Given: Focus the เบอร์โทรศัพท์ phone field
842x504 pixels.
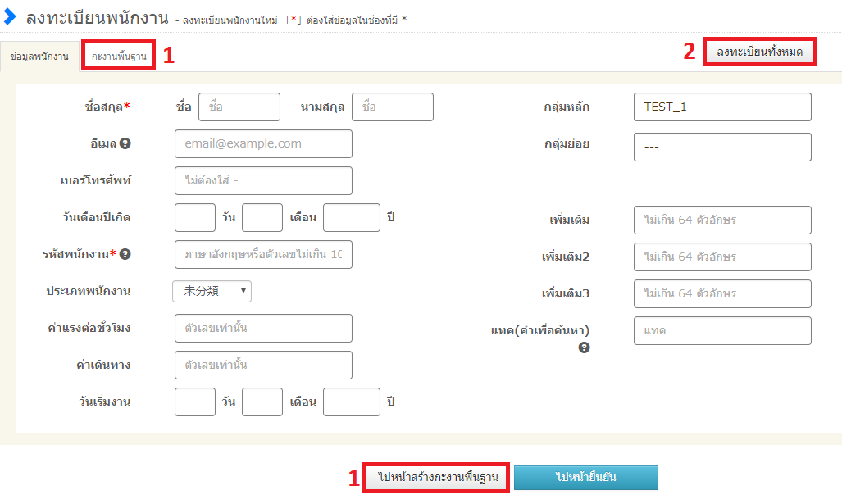Looking at the screenshot, I should pyautogui.click(x=263, y=180).
